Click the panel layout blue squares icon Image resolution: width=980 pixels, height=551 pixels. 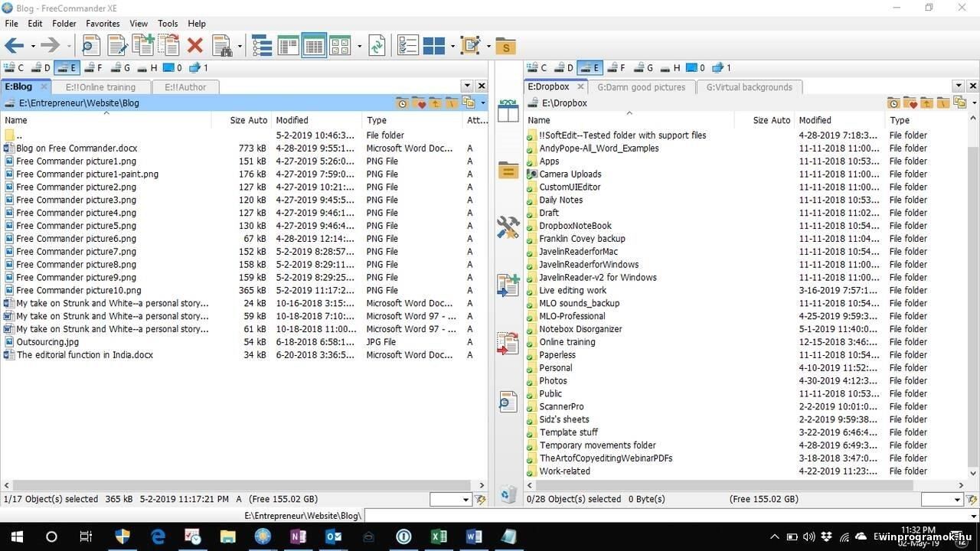(433, 46)
